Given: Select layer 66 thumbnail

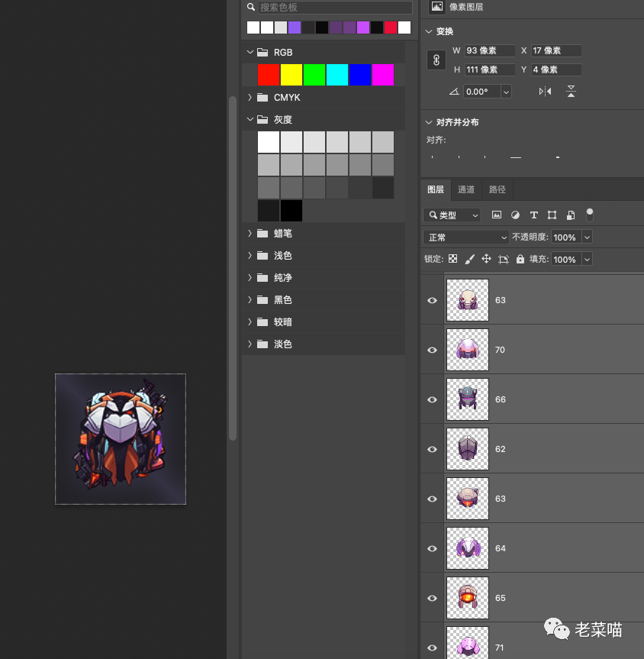Looking at the screenshot, I should (468, 399).
